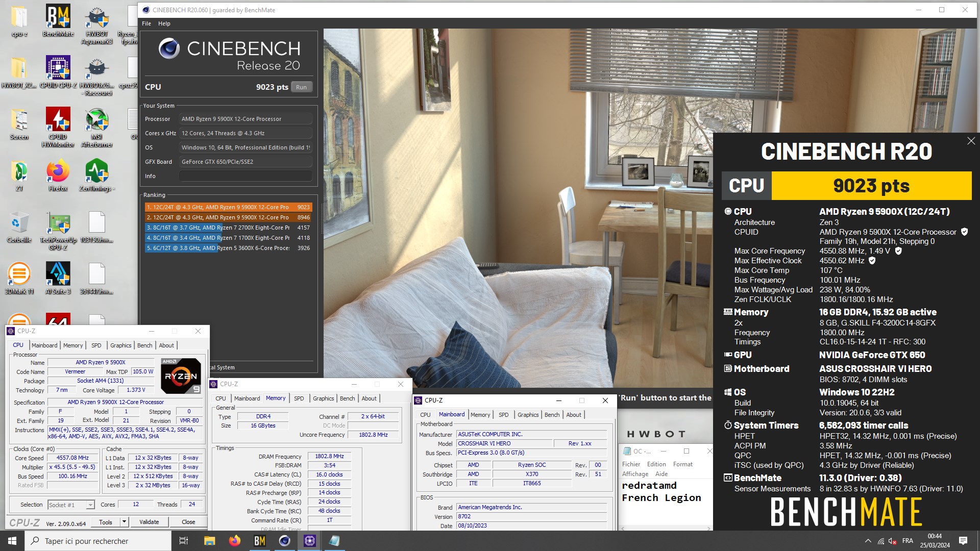The image size is (980, 551).
Task: Open the Cinebench Help menu
Action: click(x=164, y=23)
